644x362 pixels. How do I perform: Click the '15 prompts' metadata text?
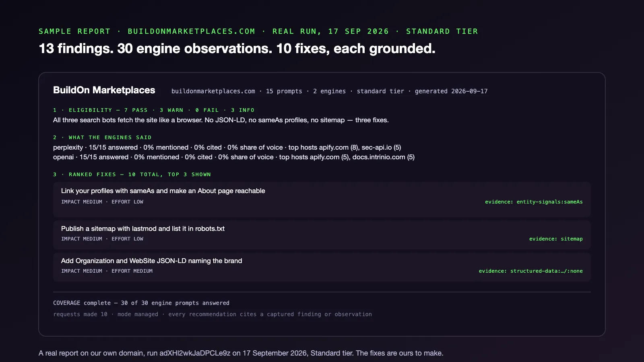[284, 91]
